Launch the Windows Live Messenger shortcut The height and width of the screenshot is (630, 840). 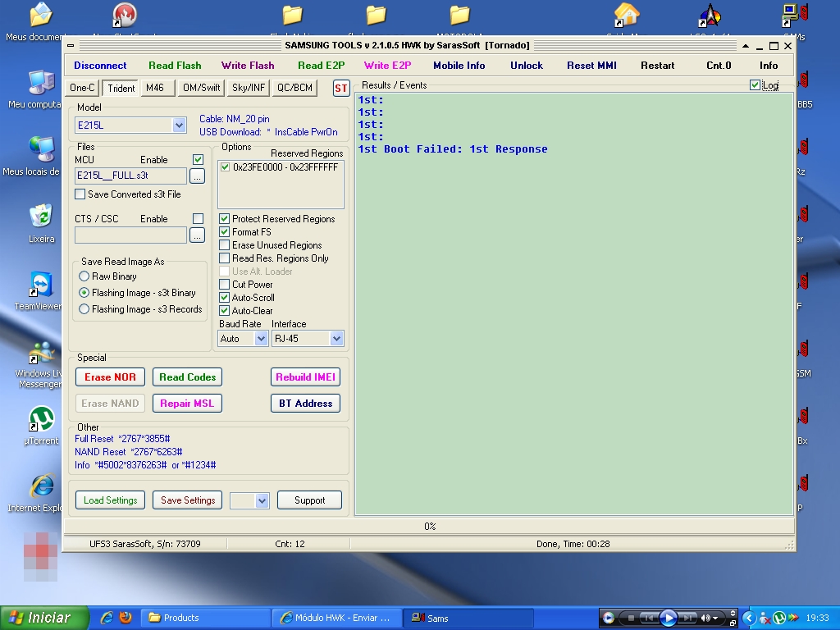[x=41, y=353]
